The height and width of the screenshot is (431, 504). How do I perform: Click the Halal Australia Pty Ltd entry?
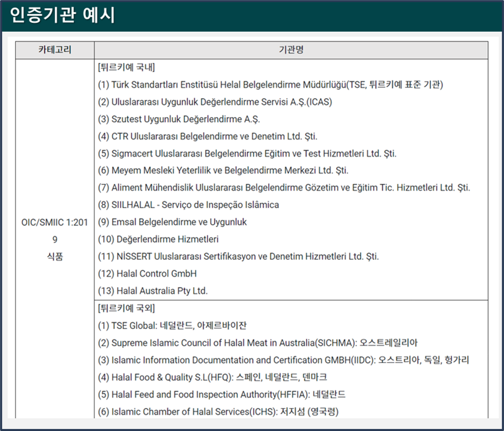point(152,290)
